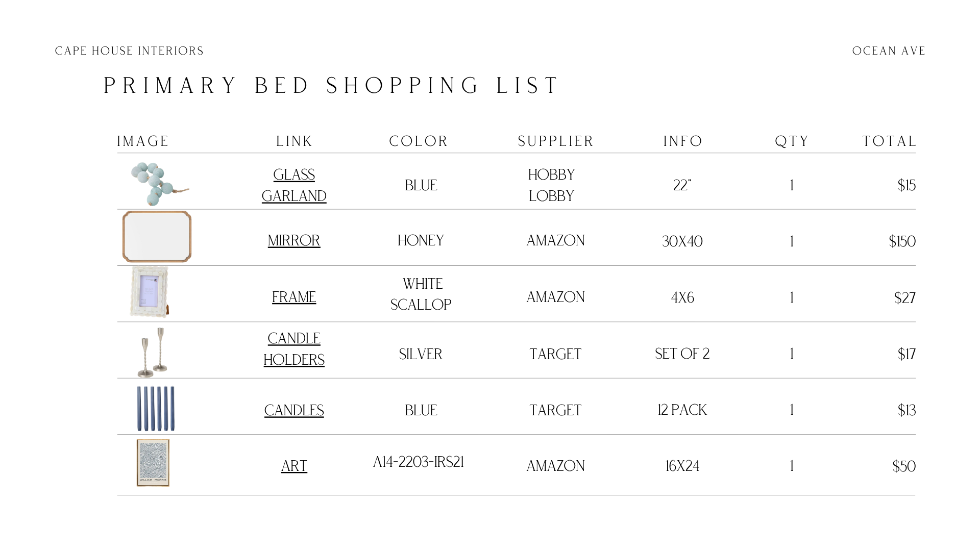Image resolution: width=980 pixels, height=551 pixels.
Task: Open the Glass Garland link
Action: point(294,185)
